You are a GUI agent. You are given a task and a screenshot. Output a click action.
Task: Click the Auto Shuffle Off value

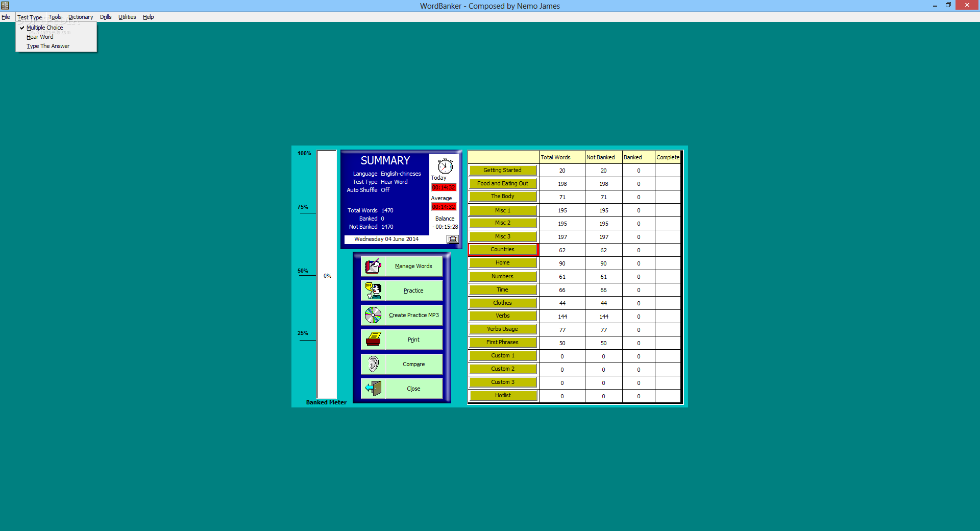tap(385, 190)
